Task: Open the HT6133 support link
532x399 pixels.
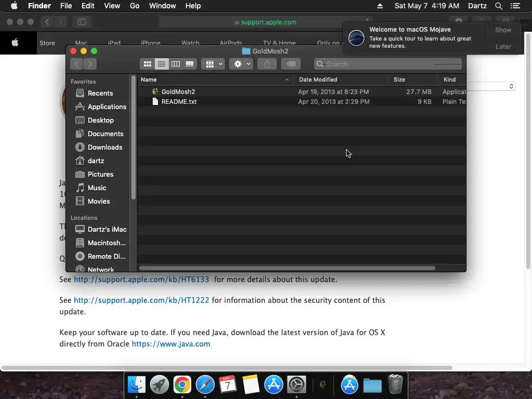Action: click(x=141, y=279)
